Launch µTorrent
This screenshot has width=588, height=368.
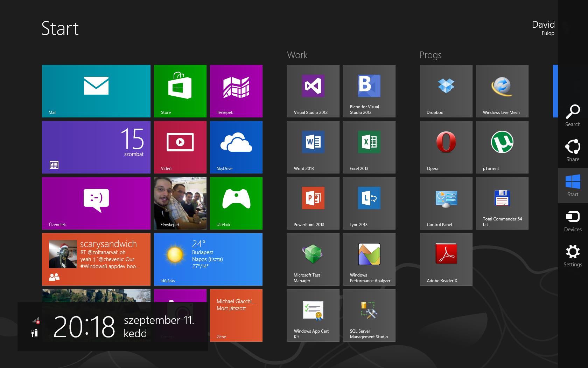click(502, 147)
